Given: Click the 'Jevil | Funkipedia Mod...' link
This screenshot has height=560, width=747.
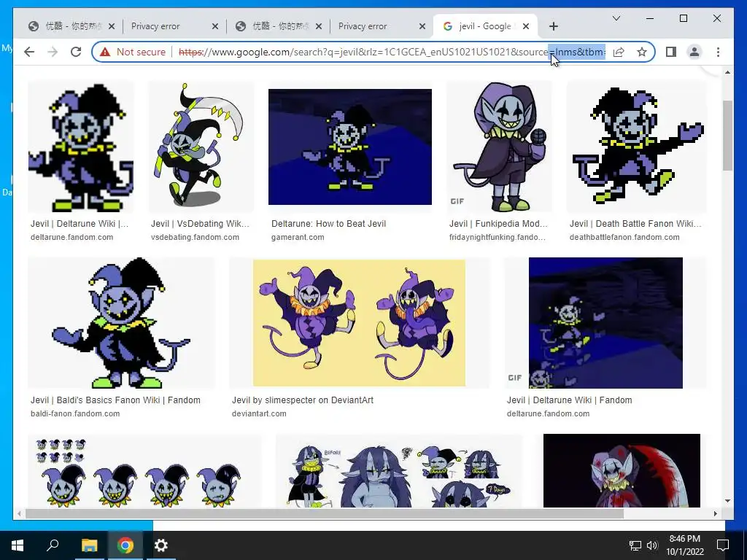Looking at the screenshot, I should (498, 223).
